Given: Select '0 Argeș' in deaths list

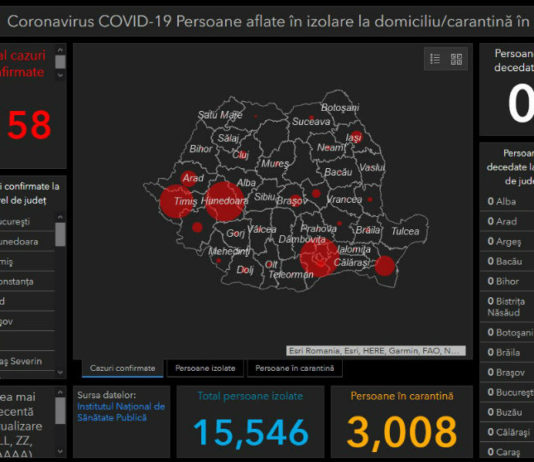Looking at the screenshot, I should pyautogui.click(x=507, y=241).
